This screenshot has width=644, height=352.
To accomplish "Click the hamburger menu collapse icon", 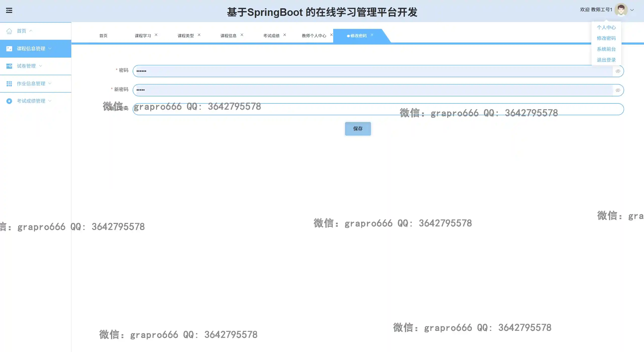I will [9, 11].
